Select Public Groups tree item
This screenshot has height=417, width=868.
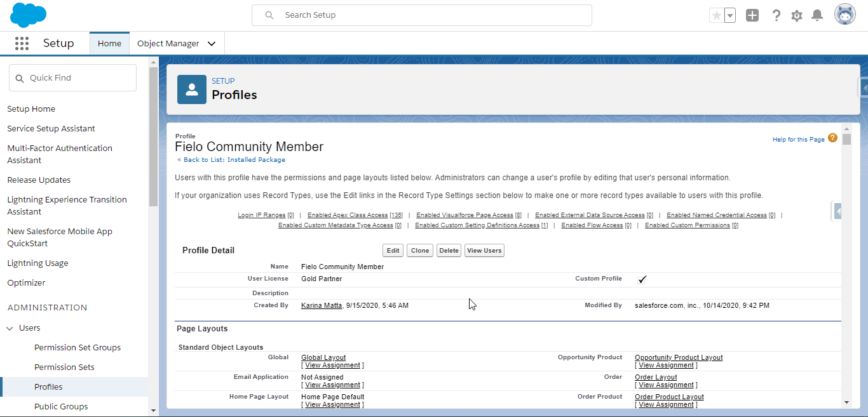pos(61,406)
